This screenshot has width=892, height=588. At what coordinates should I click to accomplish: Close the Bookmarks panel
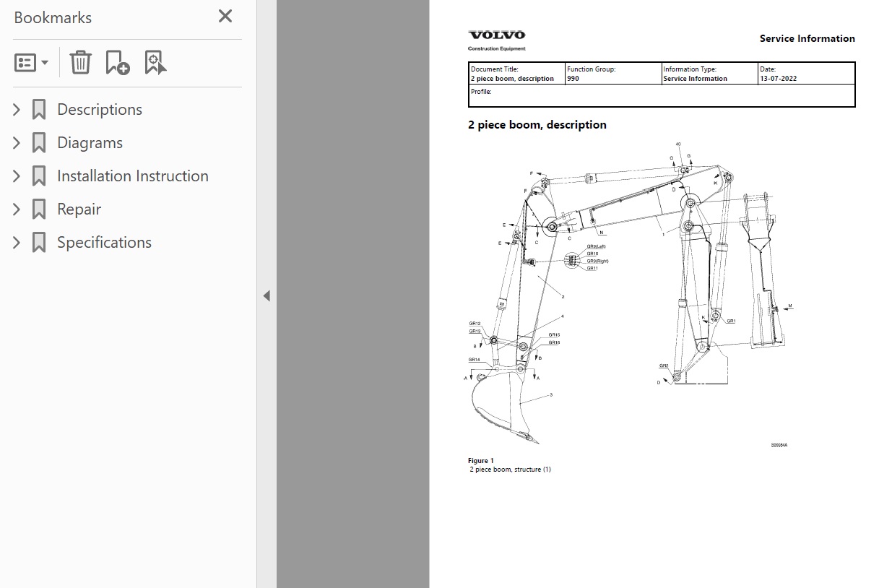tap(225, 16)
